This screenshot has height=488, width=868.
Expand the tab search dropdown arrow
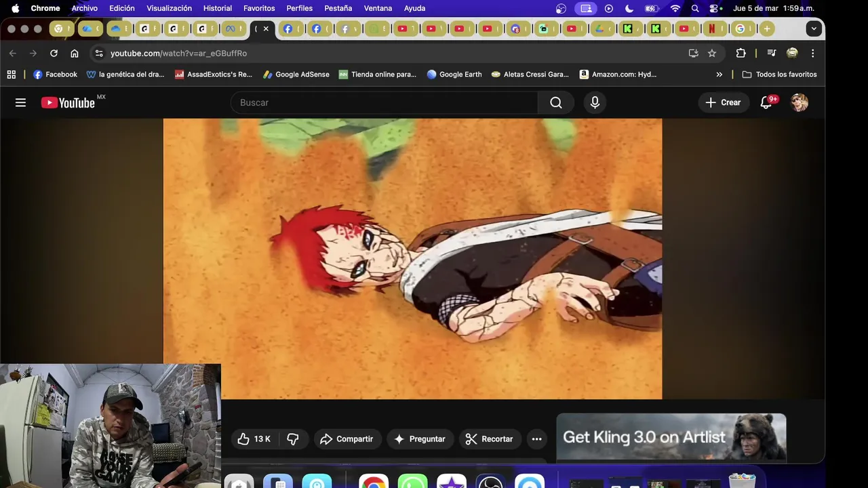[x=814, y=28]
